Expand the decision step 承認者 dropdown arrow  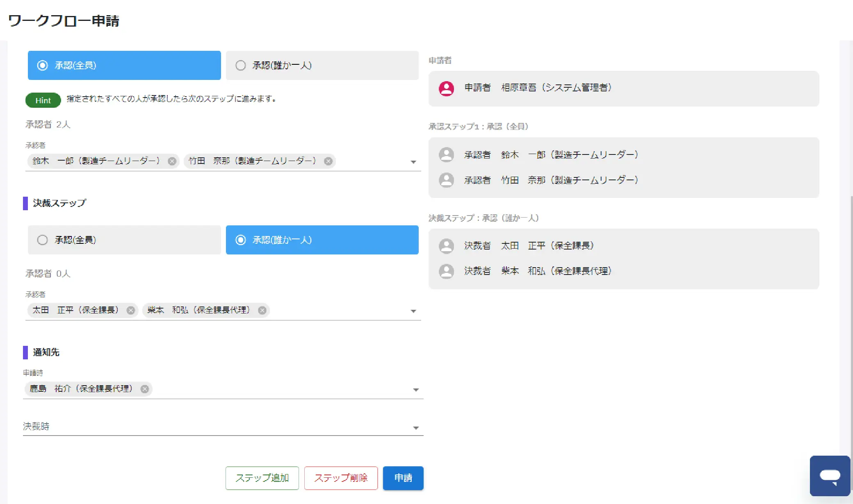point(413,311)
